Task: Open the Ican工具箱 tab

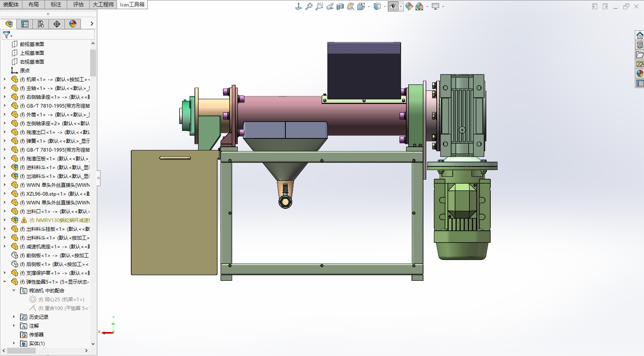Action: (x=132, y=4)
